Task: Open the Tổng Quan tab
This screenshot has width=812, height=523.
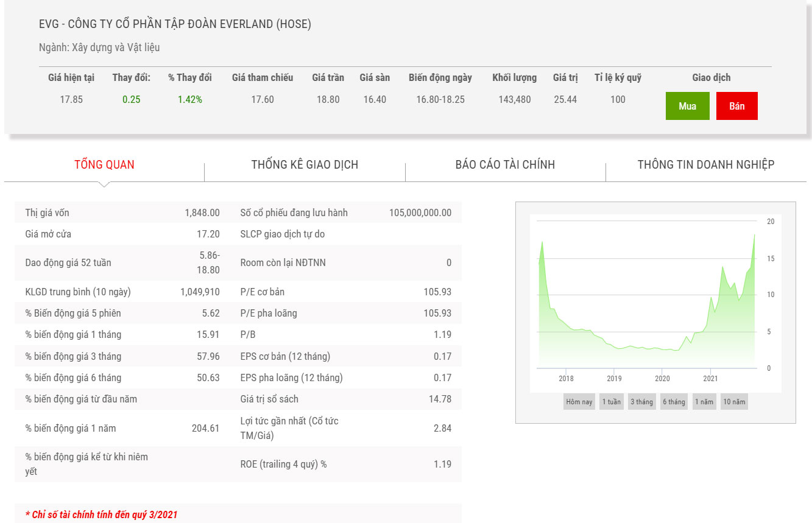Action: 104,164
